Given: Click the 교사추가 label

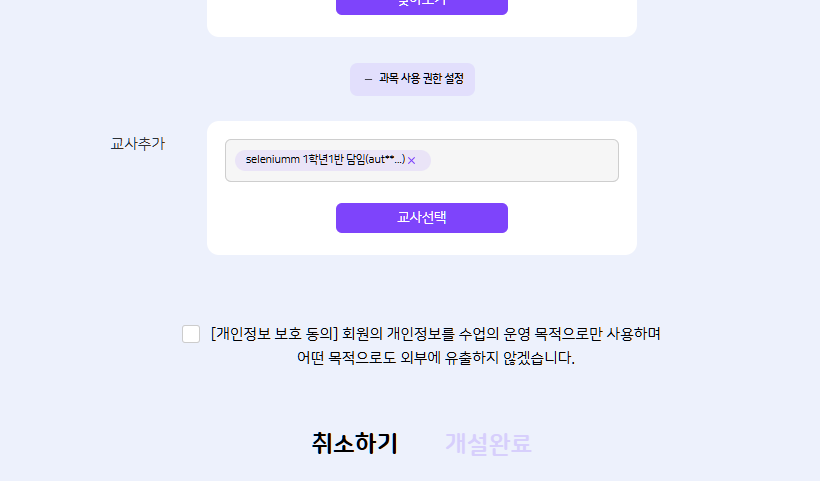Looking at the screenshot, I should pyautogui.click(x=138, y=144).
